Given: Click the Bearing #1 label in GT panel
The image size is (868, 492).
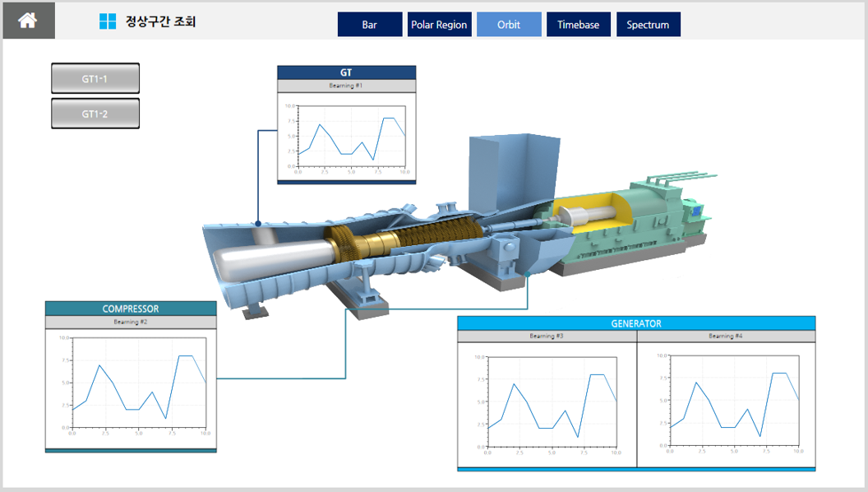Looking at the screenshot, I should point(346,86).
